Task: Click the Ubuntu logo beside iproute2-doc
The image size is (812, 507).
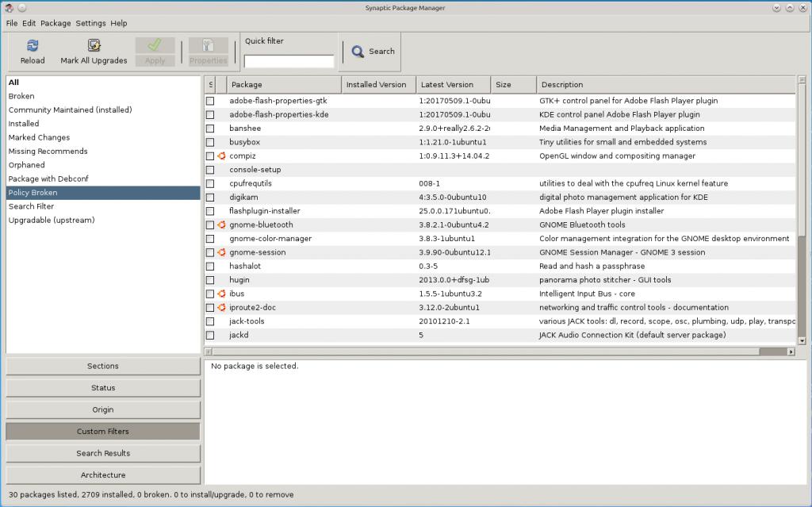Action: pyautogui.click(x=221, y=308)
